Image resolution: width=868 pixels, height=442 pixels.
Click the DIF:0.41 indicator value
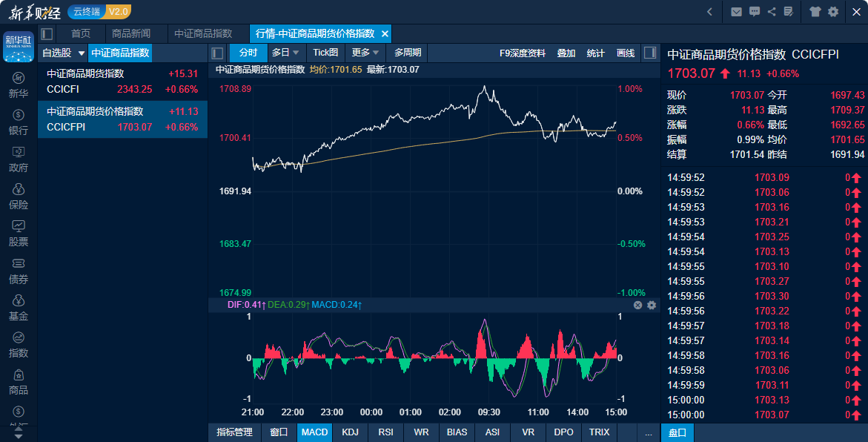pyautogui.click(x=246, y=306)
